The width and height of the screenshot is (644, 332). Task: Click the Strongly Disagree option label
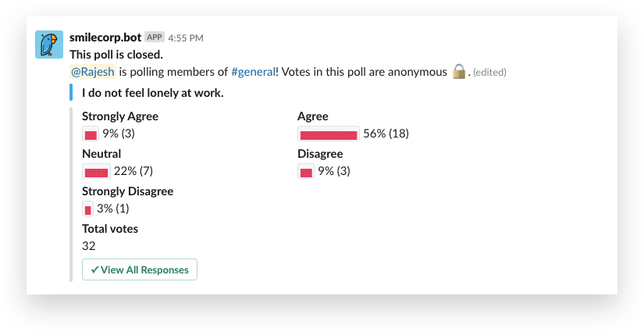127,191
